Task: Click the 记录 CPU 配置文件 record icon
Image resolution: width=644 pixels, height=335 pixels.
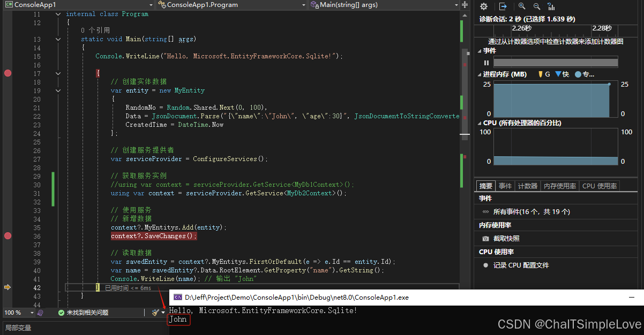Action: (485, 264)
